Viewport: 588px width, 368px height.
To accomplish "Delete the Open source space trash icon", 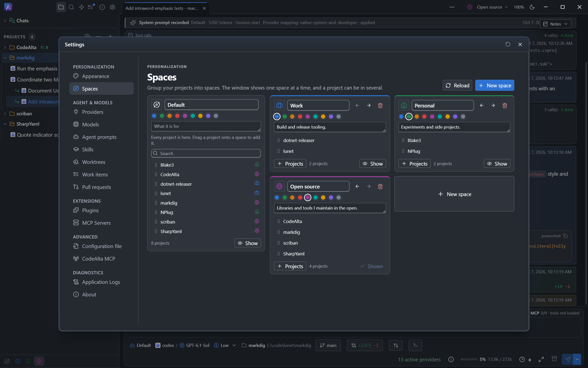I will (380, 186).
